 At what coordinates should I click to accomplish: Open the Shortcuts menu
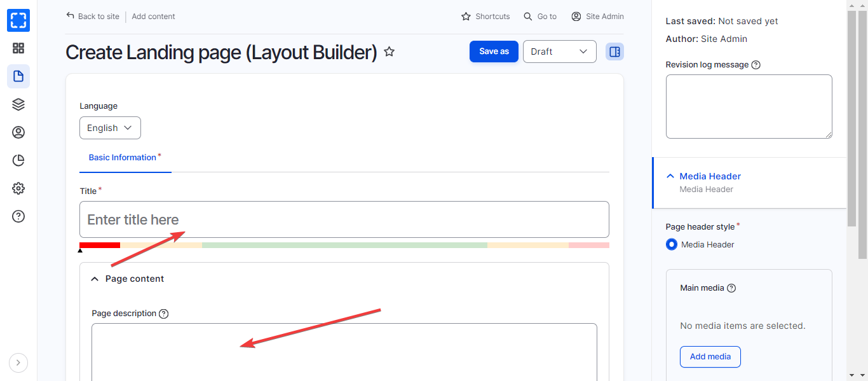[x=485, y=17]
